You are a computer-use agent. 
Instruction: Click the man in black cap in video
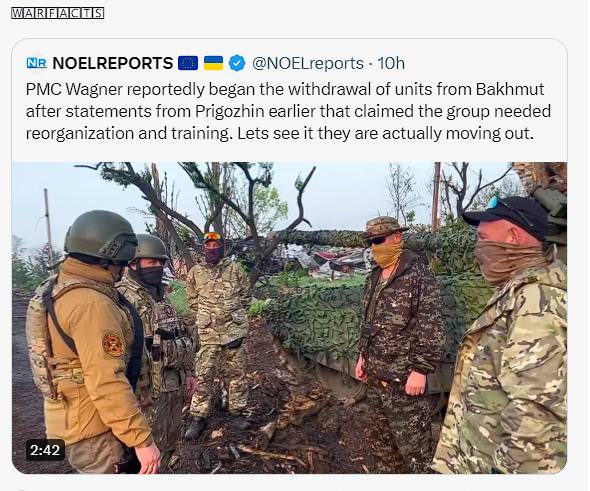pos(504,335)
